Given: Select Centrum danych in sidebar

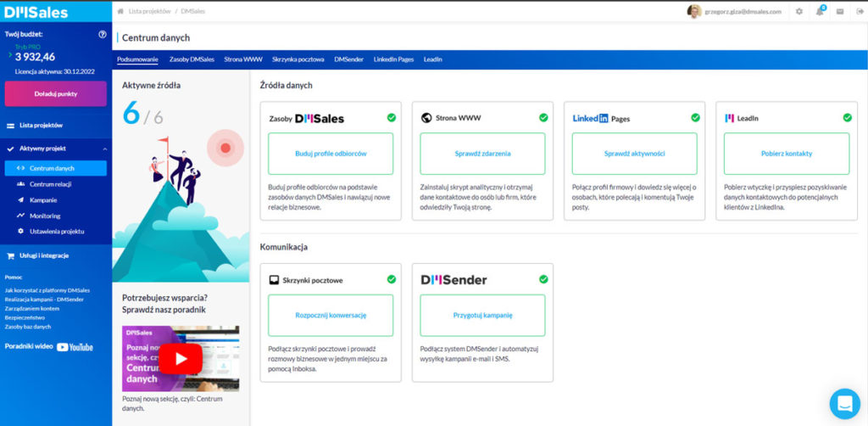Looking at the screenshot, I should point(55,168).
